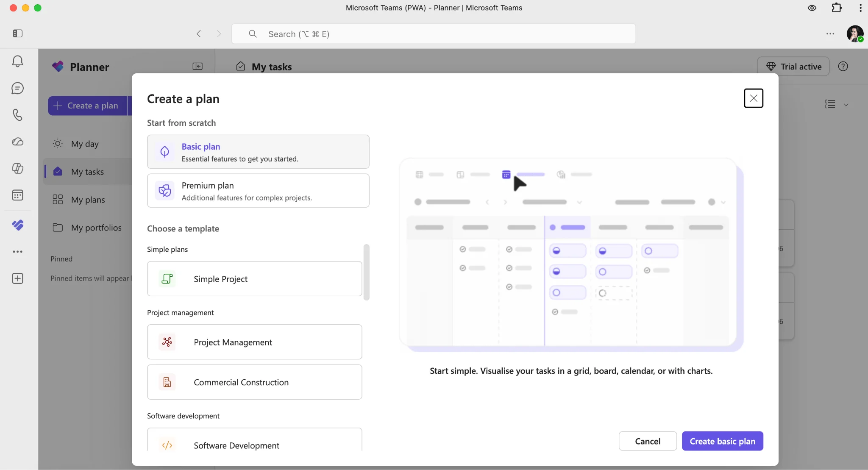Viewport: 868px width, 470px height.
Task: Click the template list scrollbar
Action: [367, 272]
